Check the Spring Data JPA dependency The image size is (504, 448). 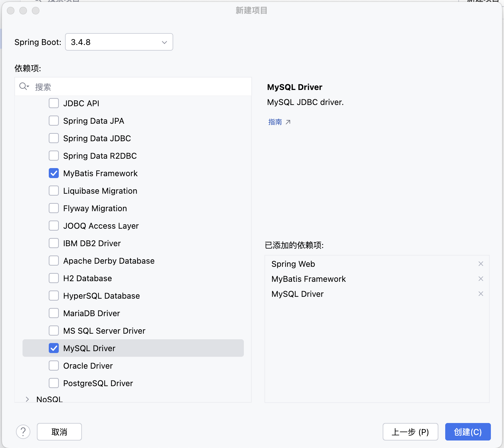(54, 121)
